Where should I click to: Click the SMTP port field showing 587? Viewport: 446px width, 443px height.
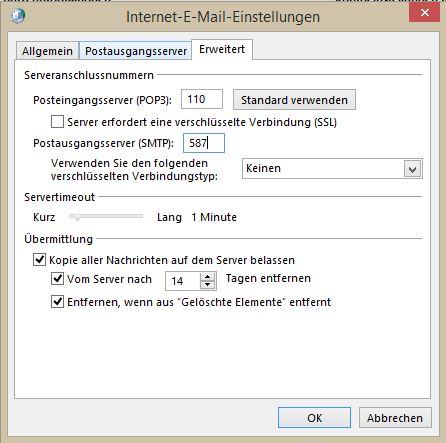(204, 143)
